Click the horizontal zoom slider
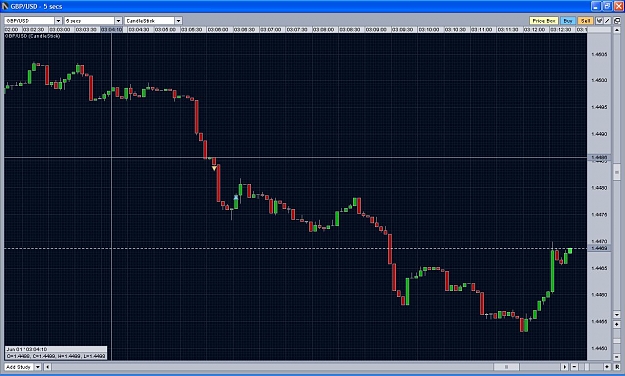This screenshot has width=625, height=376. [x=587, y=367]
